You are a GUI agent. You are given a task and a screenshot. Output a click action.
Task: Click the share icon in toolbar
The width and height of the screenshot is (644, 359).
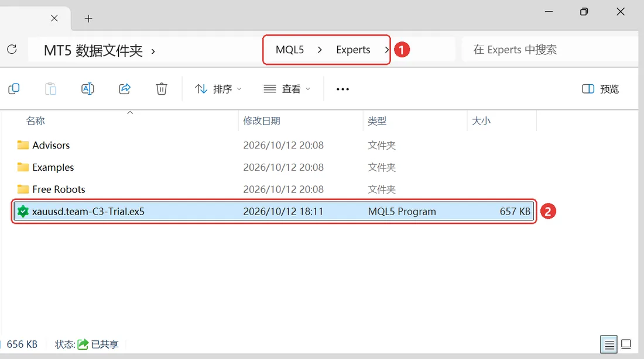point(125,89)
